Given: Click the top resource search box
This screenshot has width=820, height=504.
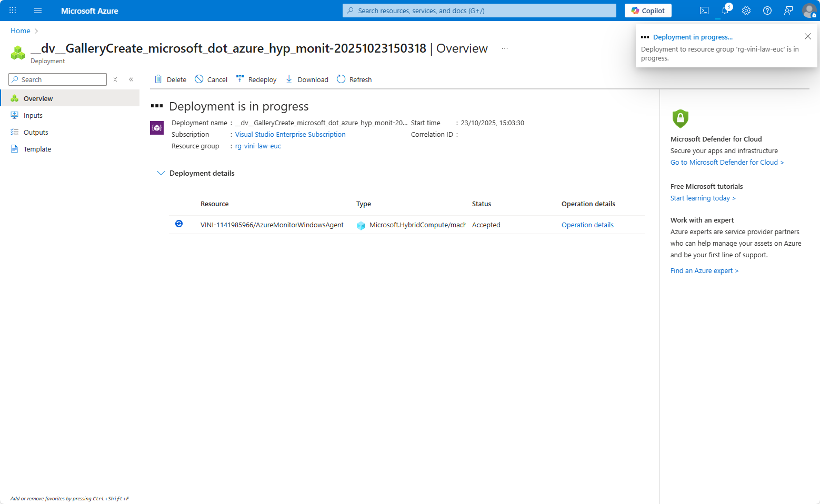Looking at the screenshot, I should (x=479, y=11).
